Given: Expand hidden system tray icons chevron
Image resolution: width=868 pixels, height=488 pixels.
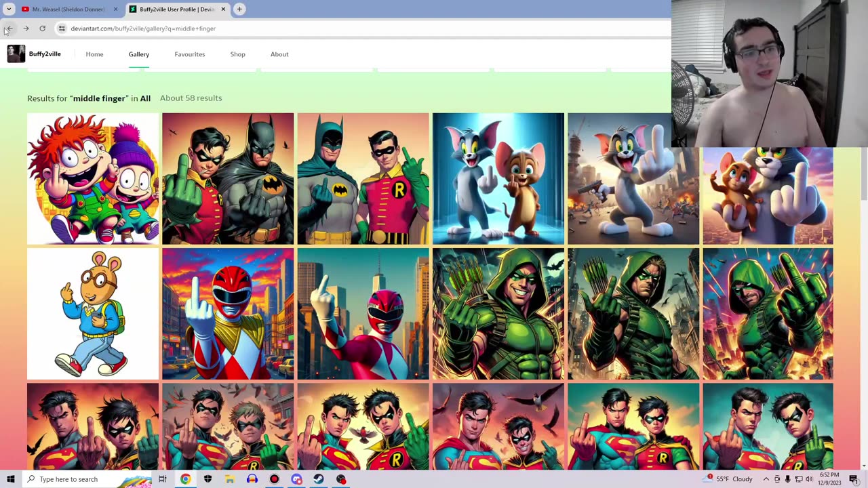Looking at the screenshot, I should tap(766, 479).
